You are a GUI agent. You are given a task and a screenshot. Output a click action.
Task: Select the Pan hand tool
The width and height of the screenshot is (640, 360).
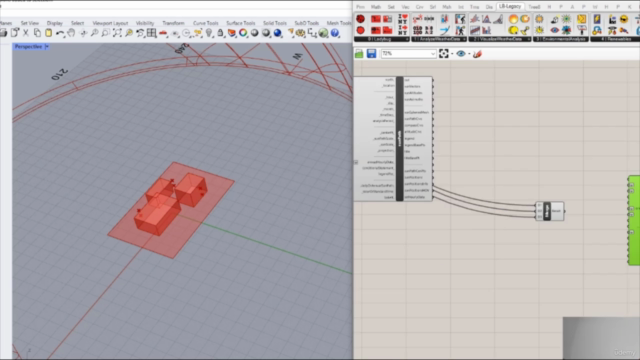(x=71, y=33)
